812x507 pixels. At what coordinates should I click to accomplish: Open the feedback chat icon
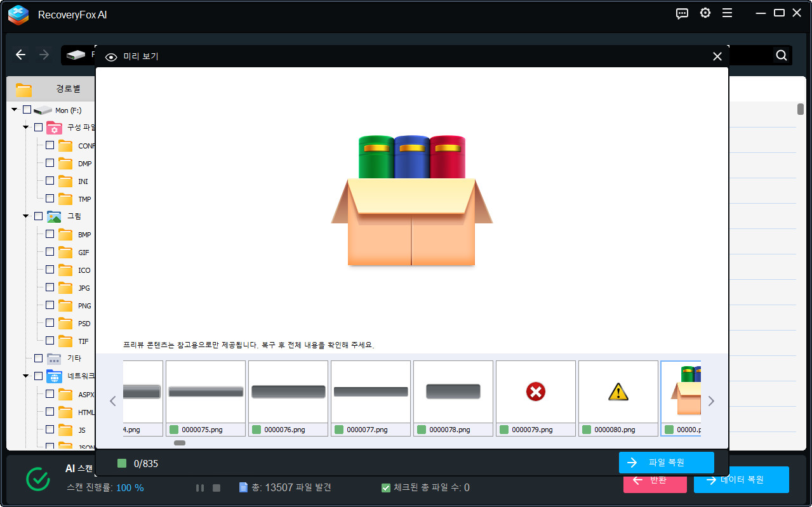(682, 13)
